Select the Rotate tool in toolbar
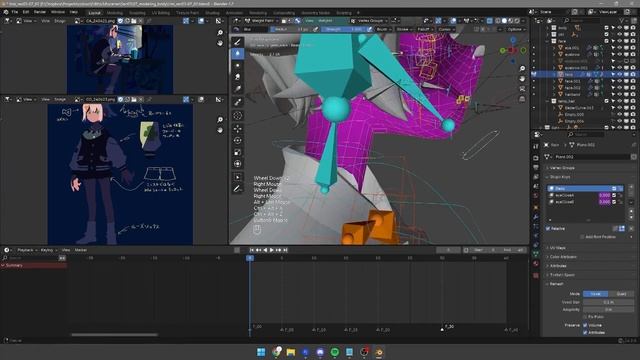Screen dimensions: 640x360 point(238,140)
